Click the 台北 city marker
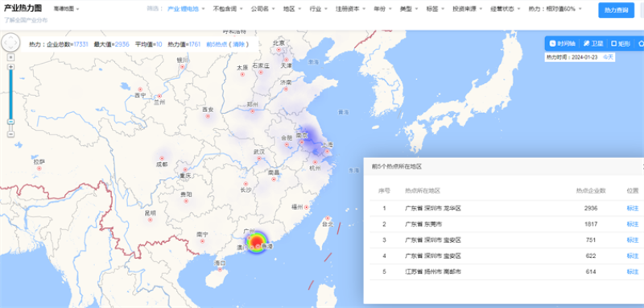The width and height of the screenshot is (644, 308). tap(328, 219)
